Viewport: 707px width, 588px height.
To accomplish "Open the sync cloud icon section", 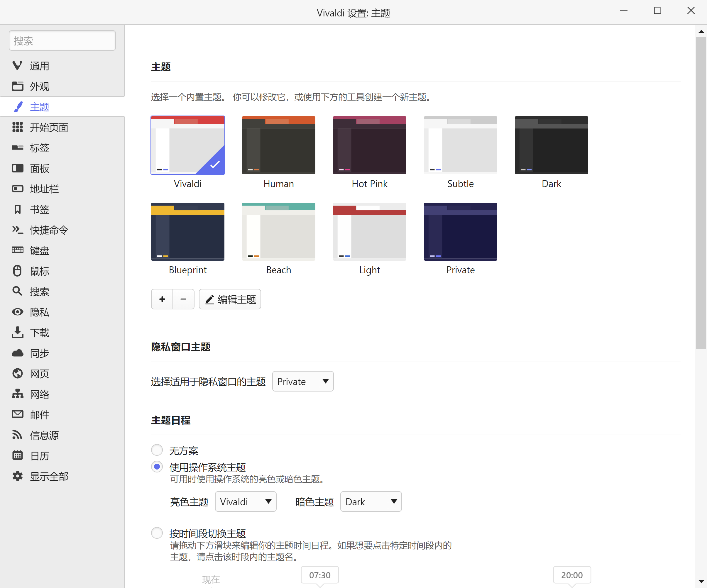I will click(18, 353).
